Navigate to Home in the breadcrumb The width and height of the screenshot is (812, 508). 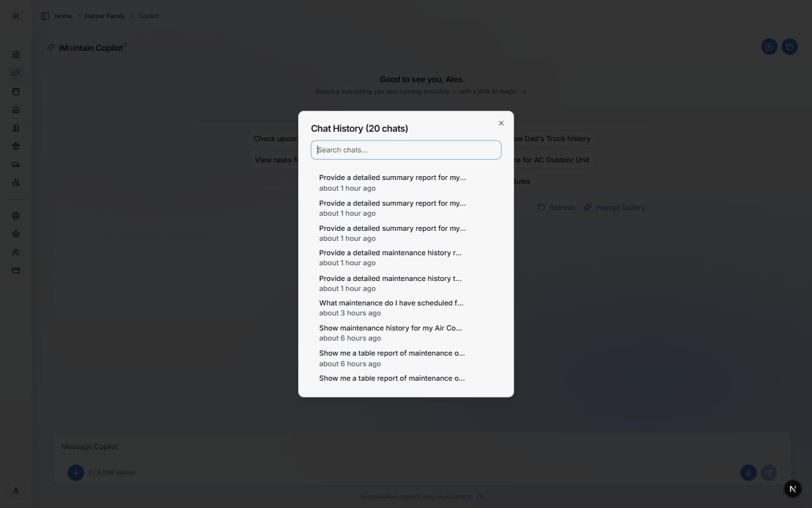pos(63,16)
